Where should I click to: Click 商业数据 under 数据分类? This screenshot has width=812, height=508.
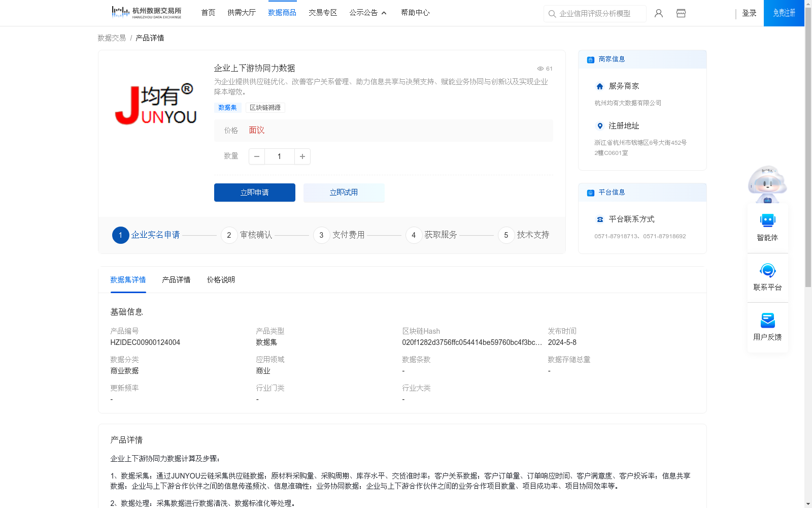point(124,371)
